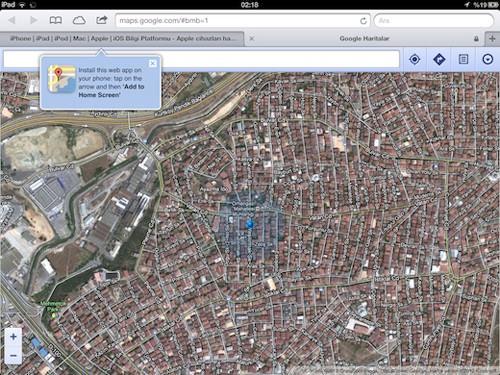The width and height of the screenshot is (500, 375).
Task: Tap the Safari forward arrow
Action: pyautogui.click(x=34, y=20)
